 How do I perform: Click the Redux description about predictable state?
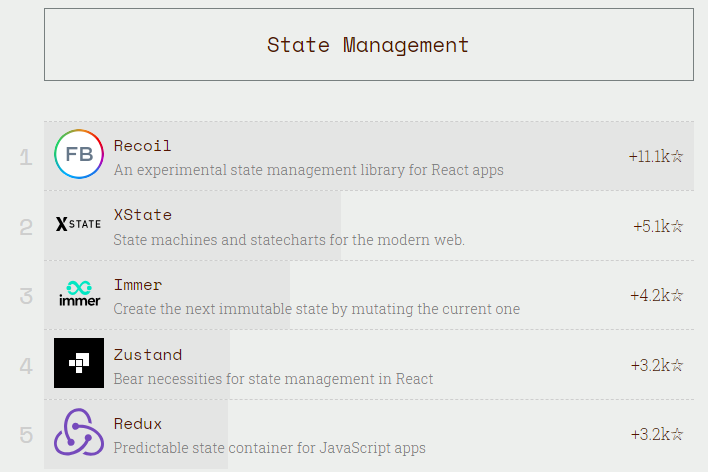[269, 448]
